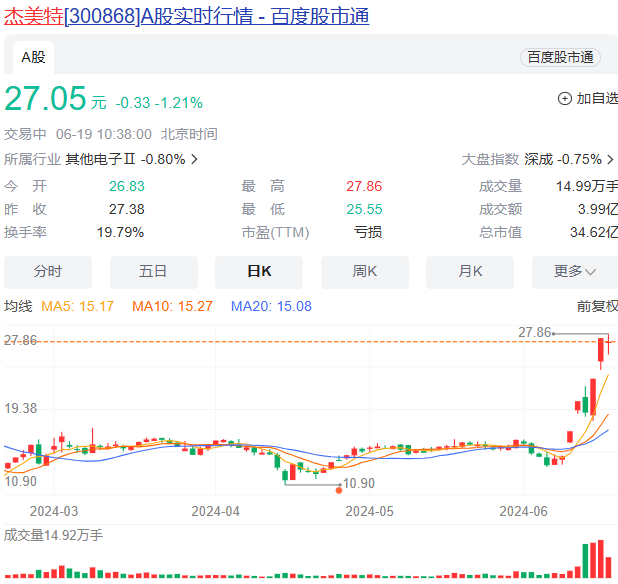Click the 昨收 value 27.38

click(127, 209)
